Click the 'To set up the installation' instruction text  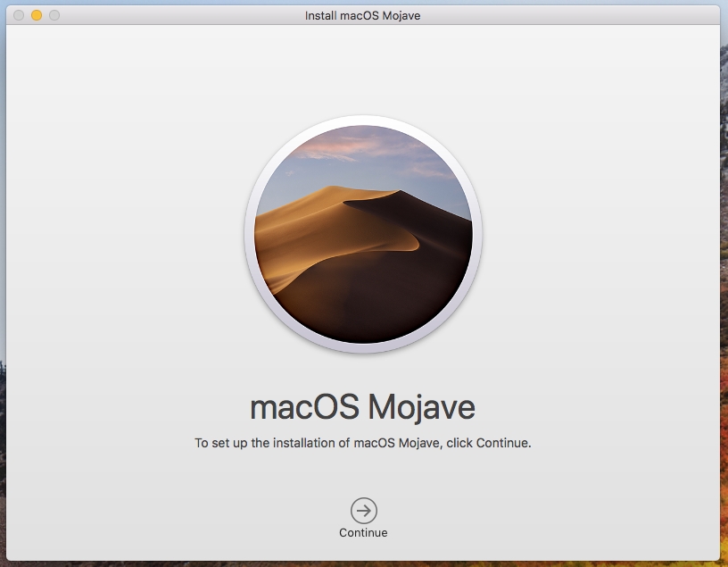click(x=362, y=443)
